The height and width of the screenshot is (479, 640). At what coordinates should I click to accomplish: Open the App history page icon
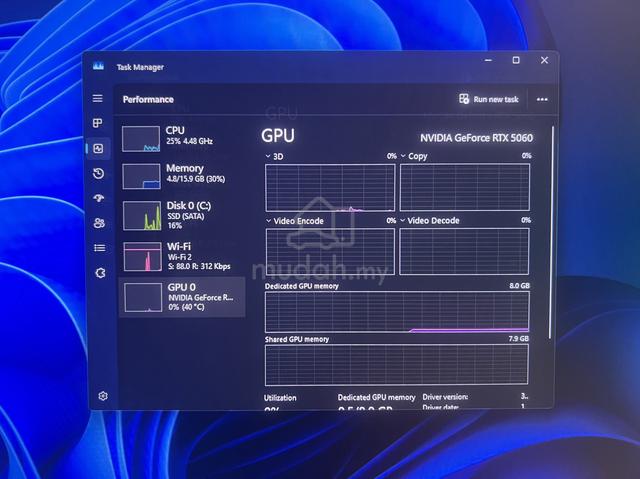coord(98,173)
